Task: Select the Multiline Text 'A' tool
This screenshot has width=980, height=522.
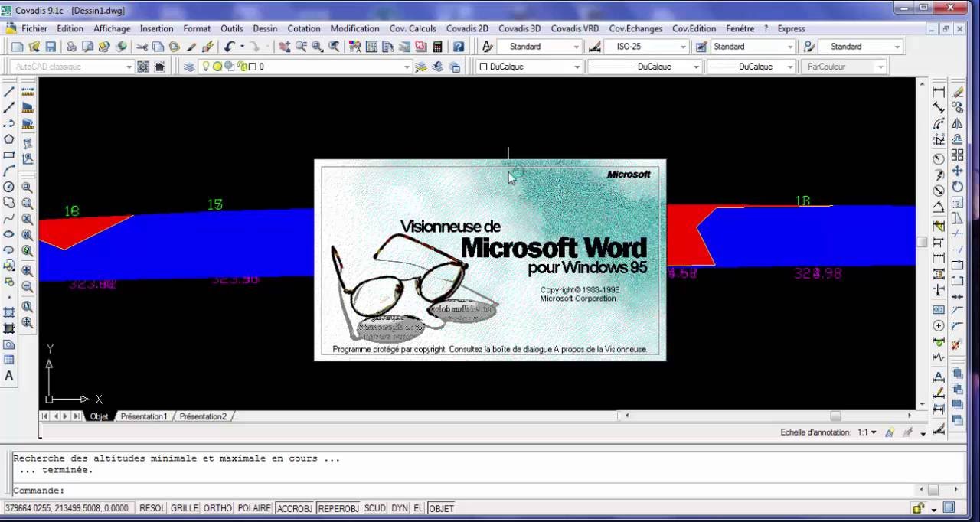Action: click(x=9, y=376)
